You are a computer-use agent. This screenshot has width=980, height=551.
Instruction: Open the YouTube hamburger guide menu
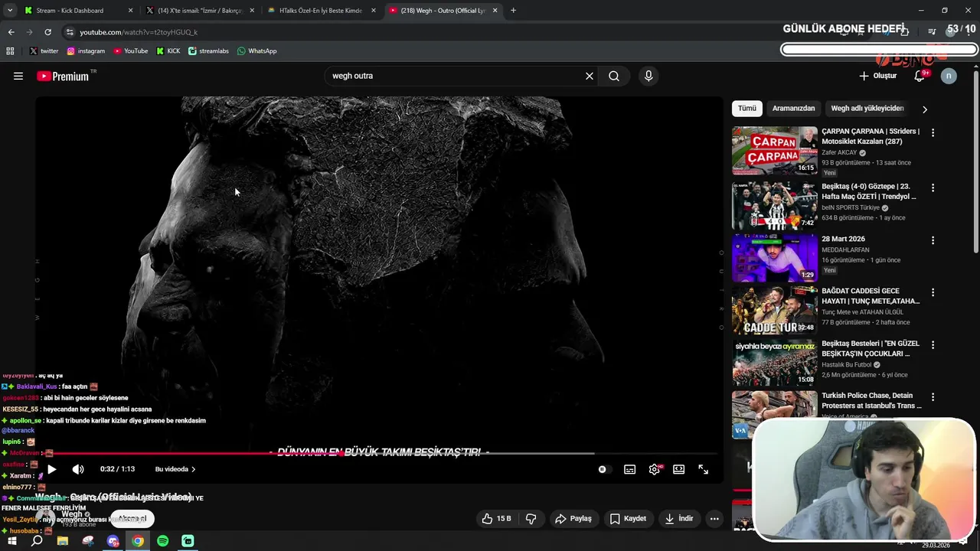18,76
